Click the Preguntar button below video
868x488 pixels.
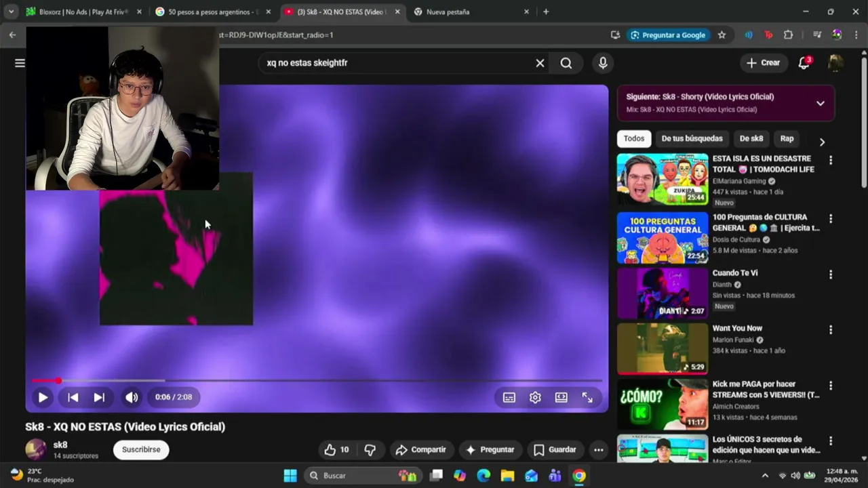click(x=490, y=450)
